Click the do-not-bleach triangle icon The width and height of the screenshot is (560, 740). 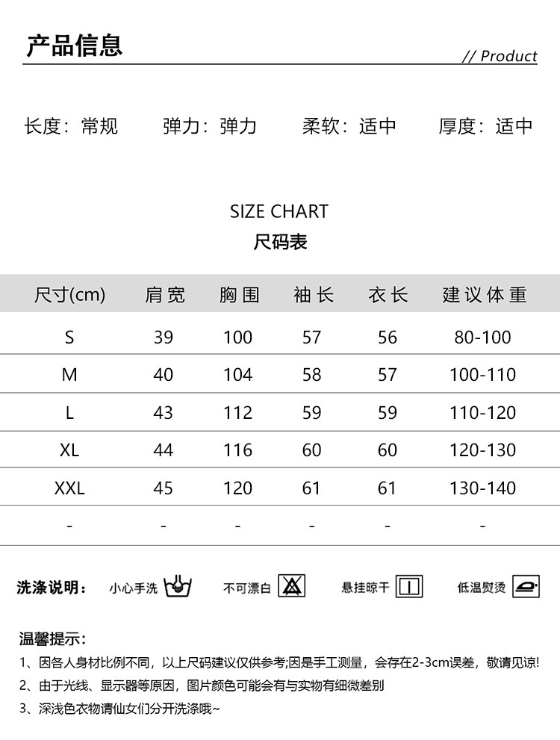[x=291, y=586]
